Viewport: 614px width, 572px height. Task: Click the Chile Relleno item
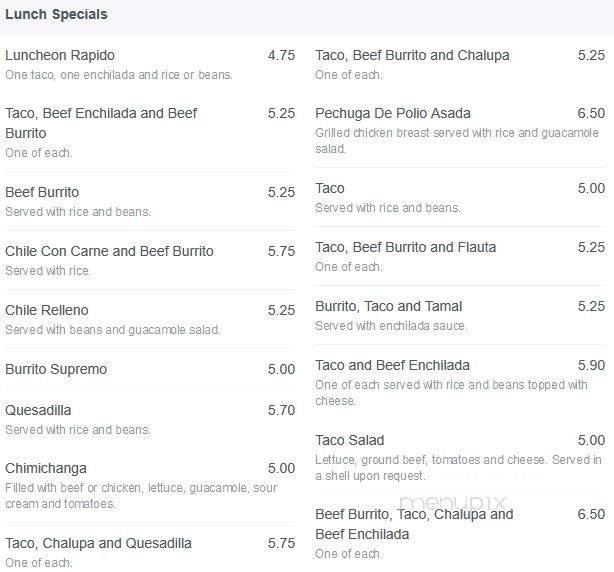(x=47, y=310)
